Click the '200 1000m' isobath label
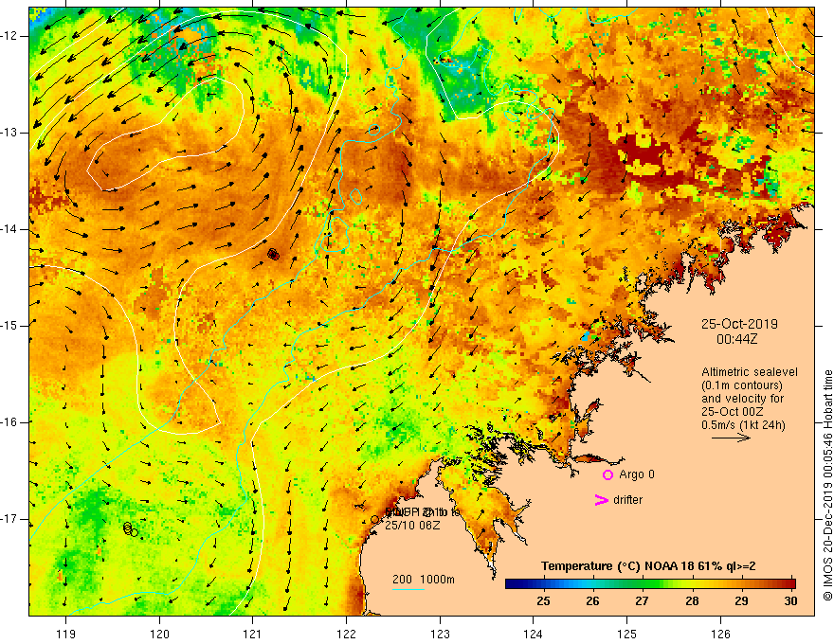Viewport: 834px width, 644px height. [x=424, y=580]
